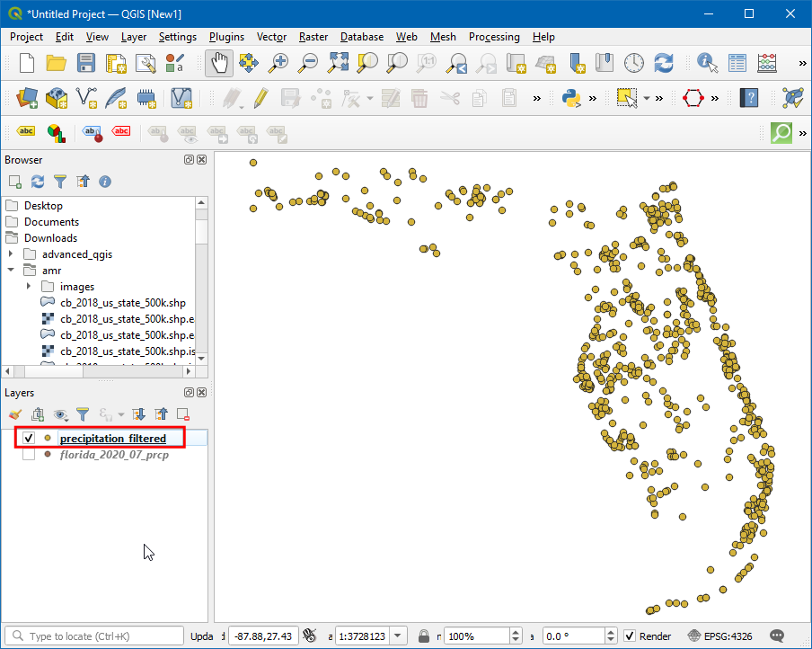Click the Zoom In magnifier tool

(279, 63)
